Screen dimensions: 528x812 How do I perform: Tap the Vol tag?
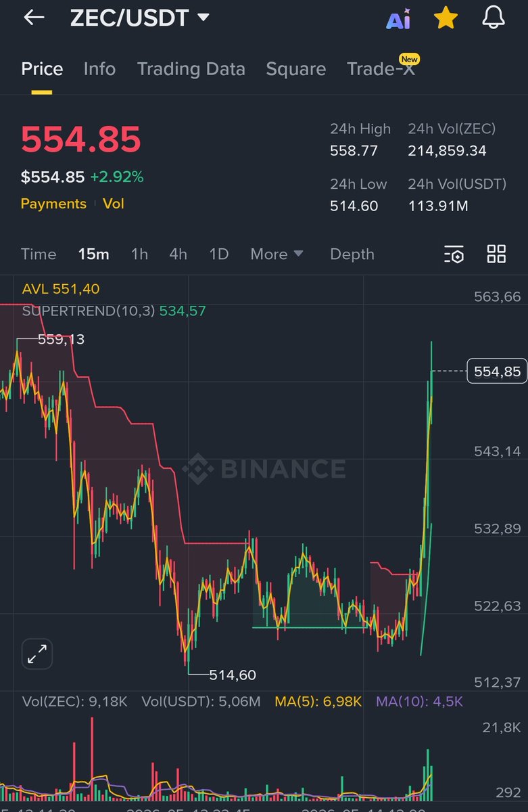click(x=114, y=204)
